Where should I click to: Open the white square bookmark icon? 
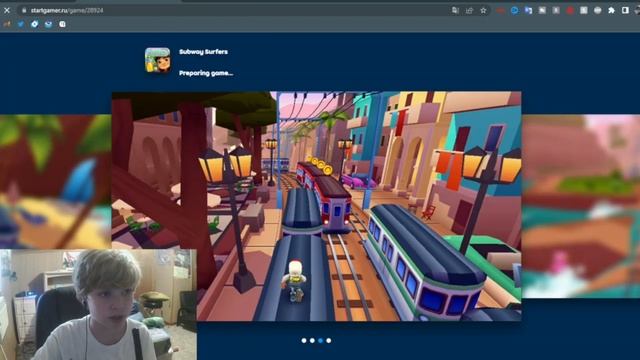coord(62,24)
